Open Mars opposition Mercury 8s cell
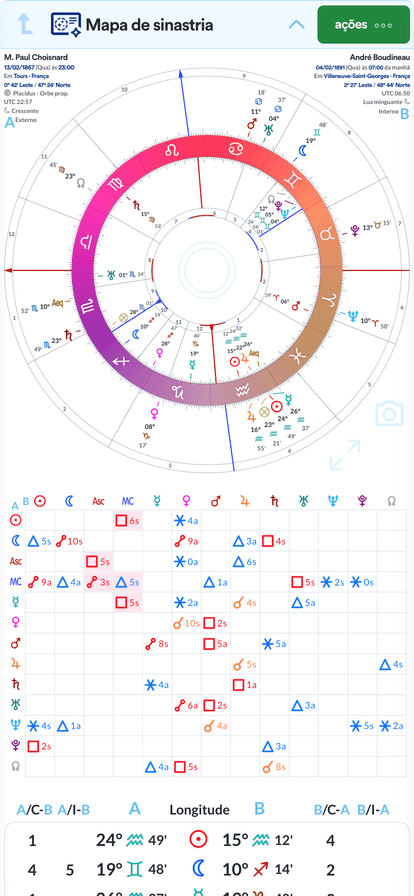This screenshot has height=896, width=414. pos(157,644)
